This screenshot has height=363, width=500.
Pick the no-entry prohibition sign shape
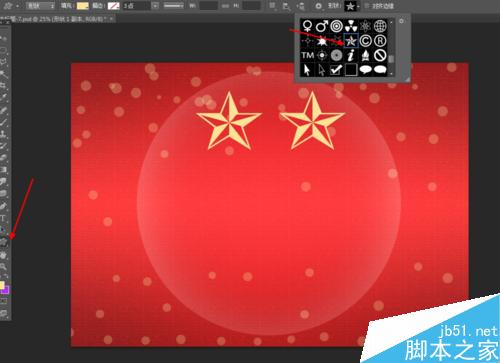380,55
